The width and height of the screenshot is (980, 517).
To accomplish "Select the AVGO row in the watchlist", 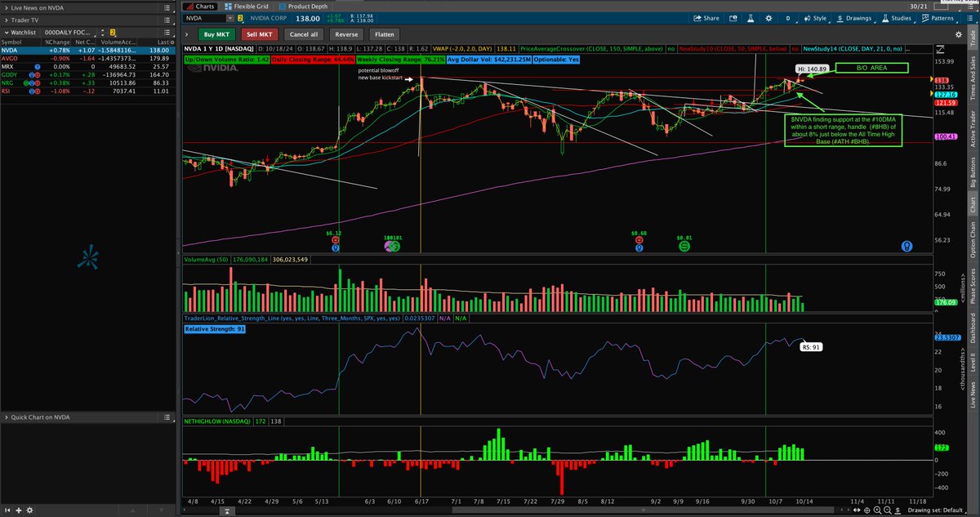I will pos(88,58).
